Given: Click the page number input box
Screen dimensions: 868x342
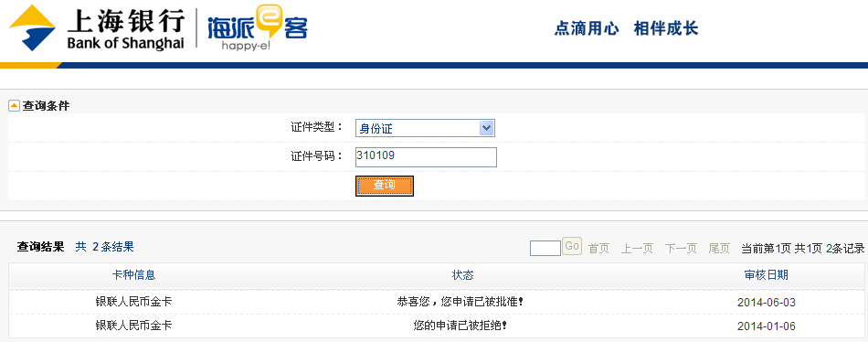Looking at the screenshot, I should click(x=545, y=248).
